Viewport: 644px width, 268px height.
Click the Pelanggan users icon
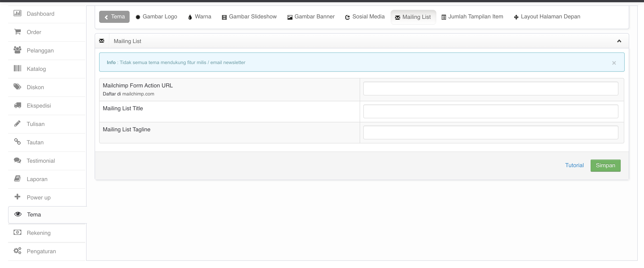(x=17, y=50)
